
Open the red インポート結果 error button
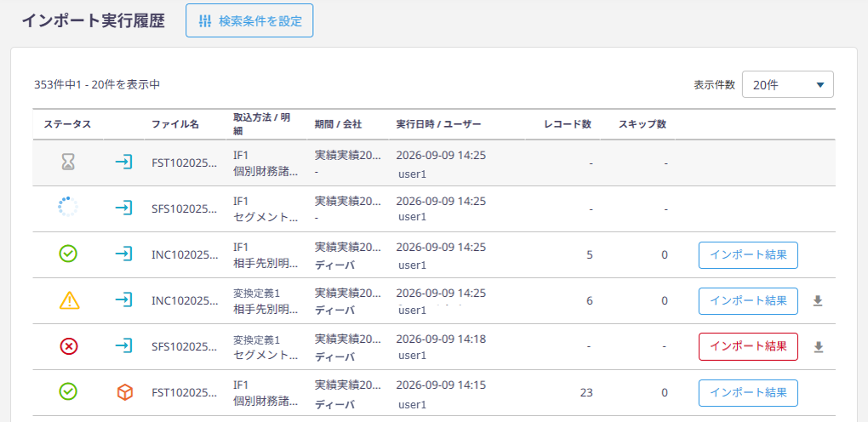point(748,346)
